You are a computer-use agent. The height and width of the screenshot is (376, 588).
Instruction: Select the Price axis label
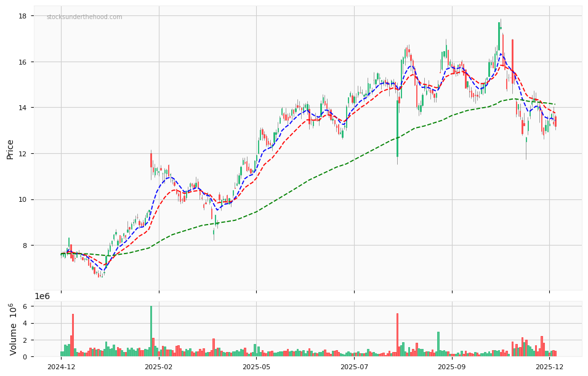pyautogui.click(x=9, y=149)
